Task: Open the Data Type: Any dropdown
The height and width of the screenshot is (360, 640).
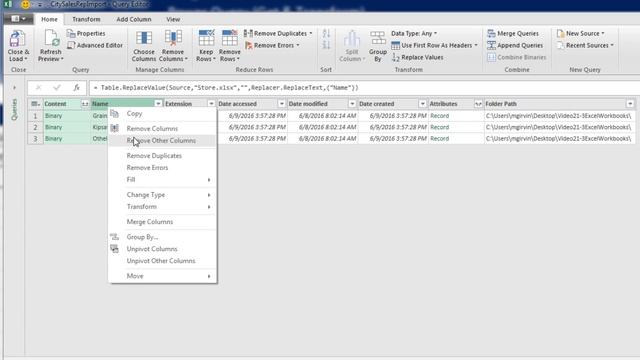Action: (x=414, y=33)
